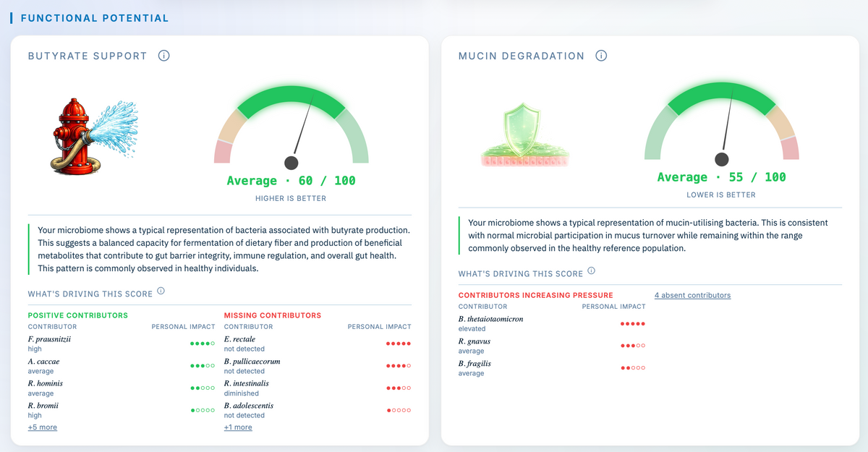Screen dimensions: 868x452
Task: Click the 'HIGHER IS BETTER' label
Action: [291, 198]
